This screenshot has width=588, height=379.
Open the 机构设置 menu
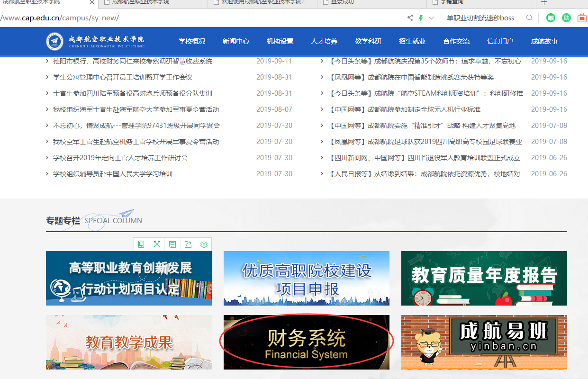[280, 41]
